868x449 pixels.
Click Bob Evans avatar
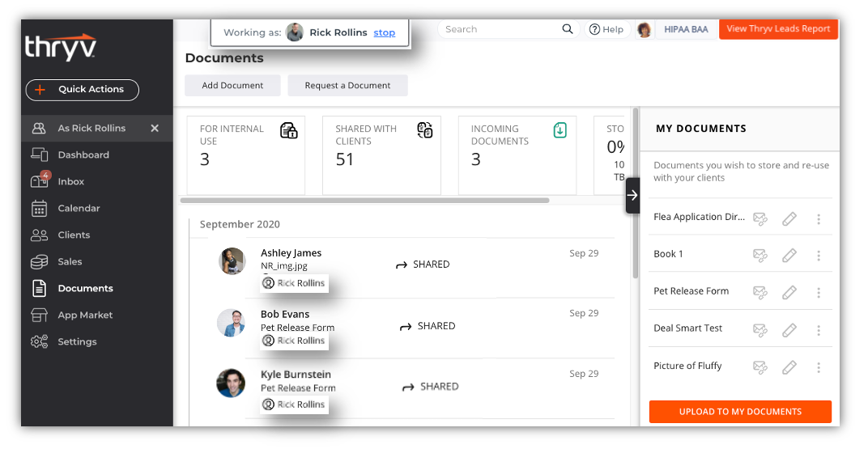tap(231, 323)
